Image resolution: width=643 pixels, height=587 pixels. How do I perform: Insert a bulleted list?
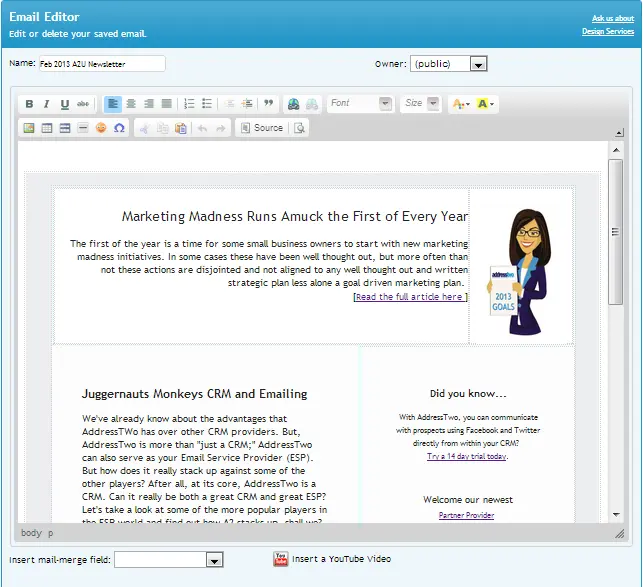[207, 104]
